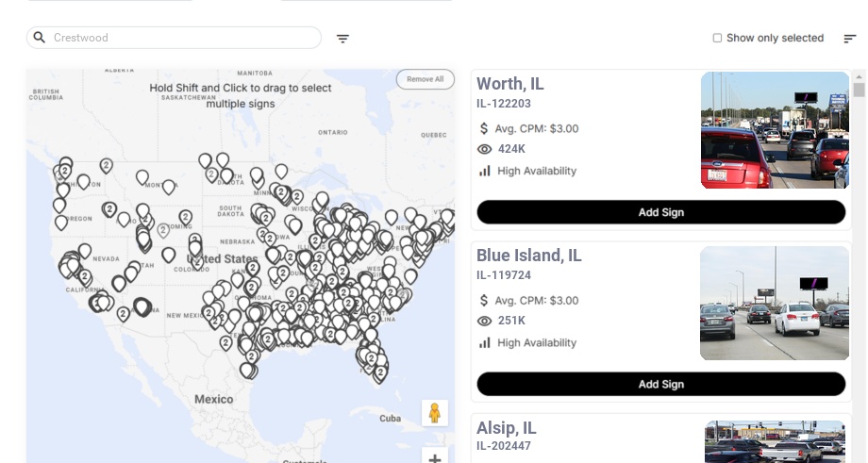Open the sort icon at top right

[x=850, y=39]
